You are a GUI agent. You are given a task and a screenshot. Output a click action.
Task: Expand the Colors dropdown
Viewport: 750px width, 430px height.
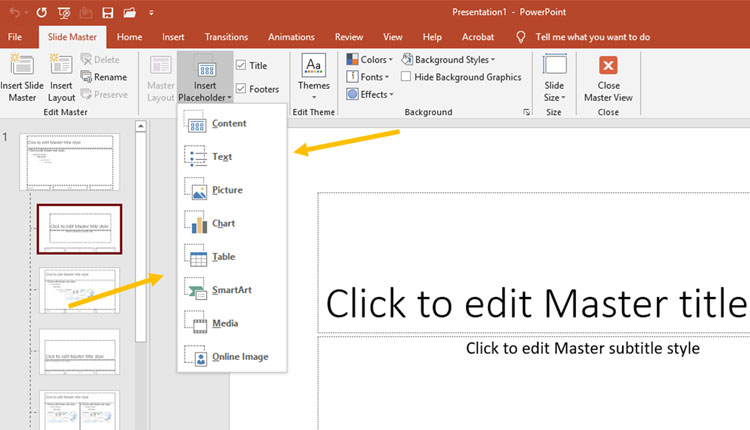370,60
